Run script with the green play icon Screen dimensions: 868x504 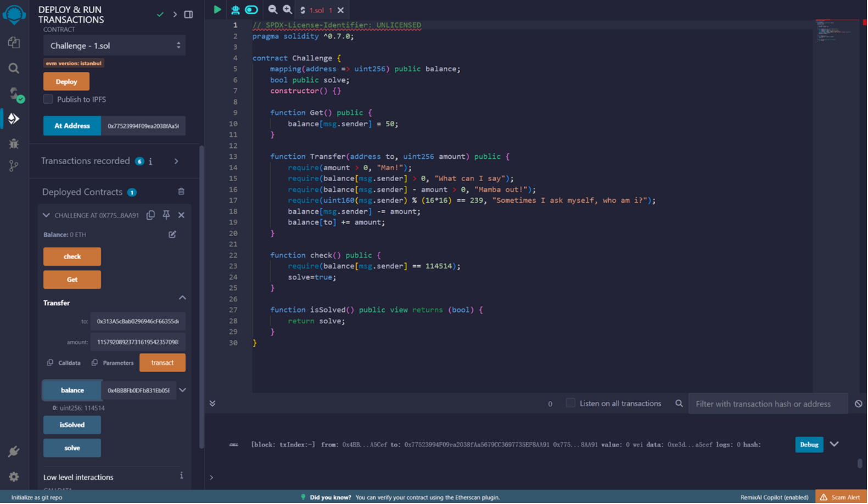[x=217, y=10]
